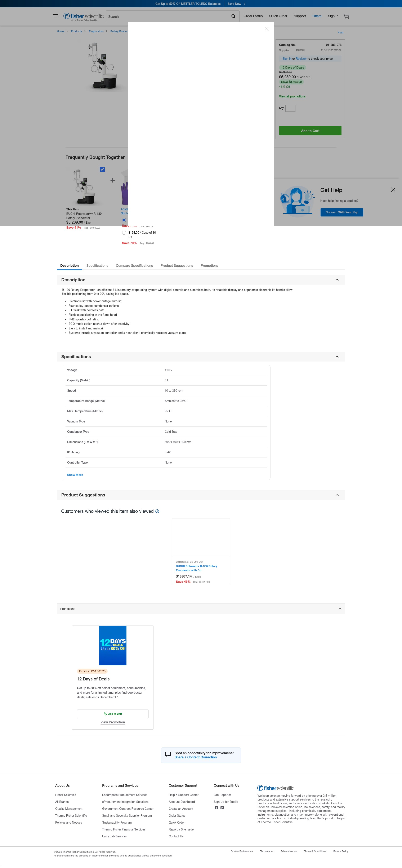Select the $195.00 Case of 10 option
The width and height of the screenshot is (402, 868).
point(124,233)
